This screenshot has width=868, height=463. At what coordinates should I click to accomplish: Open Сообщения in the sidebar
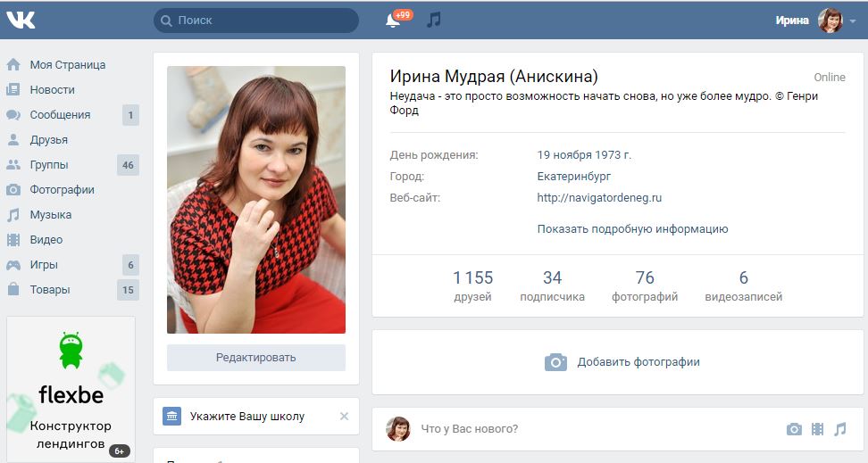pos(60,115)
